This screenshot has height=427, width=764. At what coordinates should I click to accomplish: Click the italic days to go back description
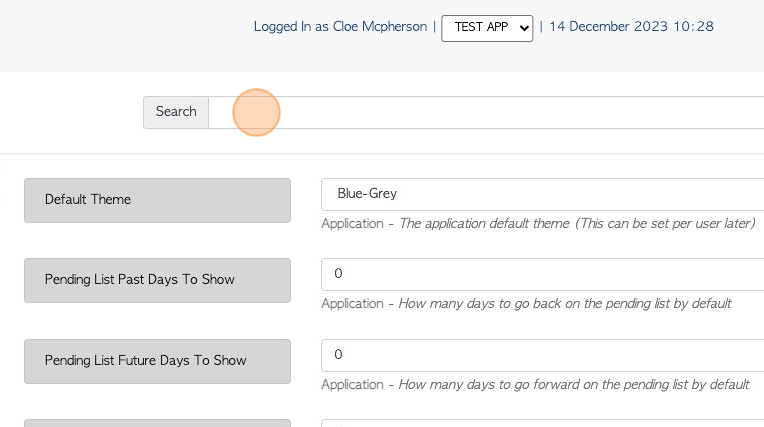565,304
